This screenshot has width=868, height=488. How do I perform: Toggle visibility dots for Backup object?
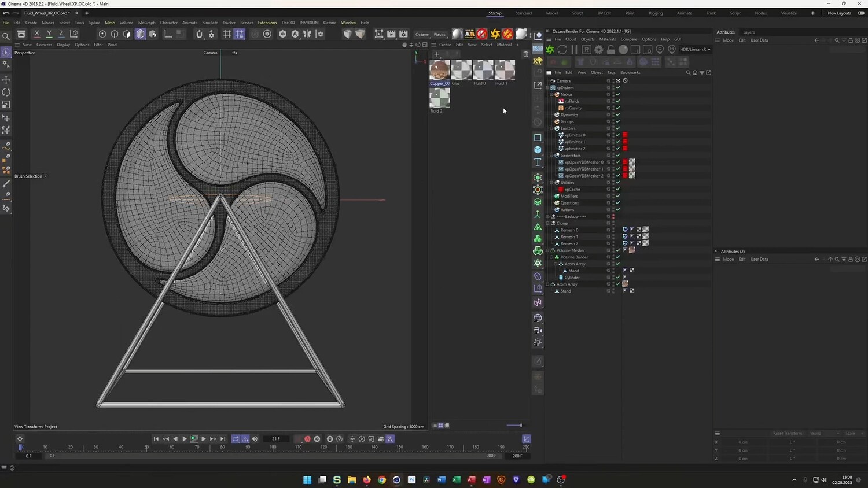[613, 216]
